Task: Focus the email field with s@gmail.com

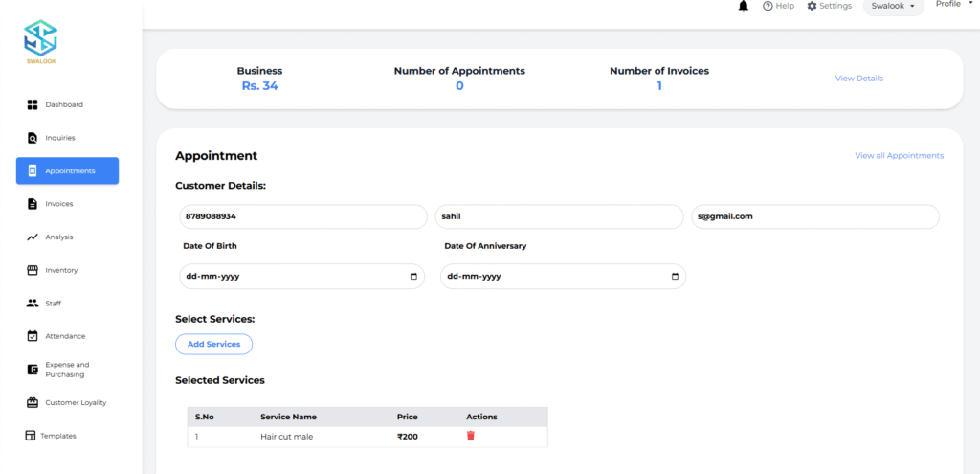Action: click(x=814, y=216)
